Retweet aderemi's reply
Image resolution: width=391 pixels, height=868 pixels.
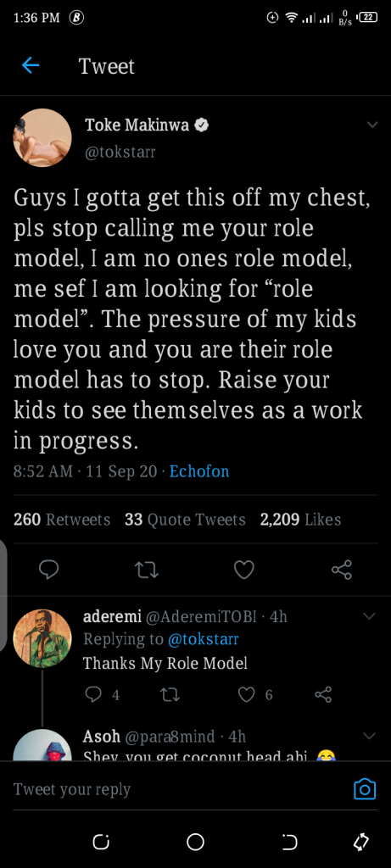(x=171, y=694)
